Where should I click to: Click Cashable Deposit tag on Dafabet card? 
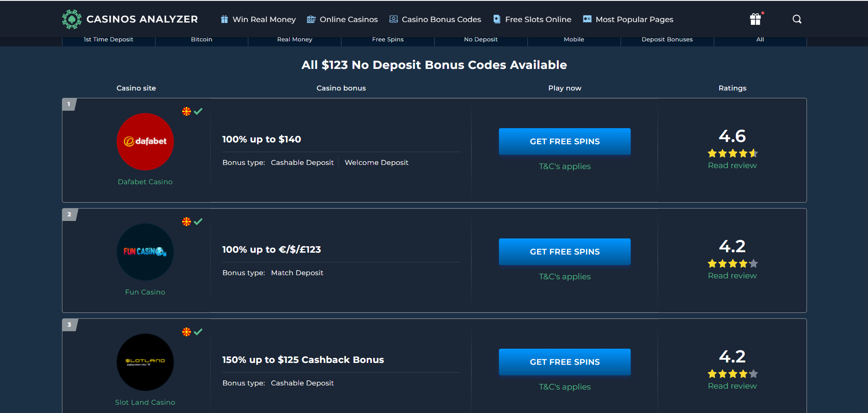point(302,163)
